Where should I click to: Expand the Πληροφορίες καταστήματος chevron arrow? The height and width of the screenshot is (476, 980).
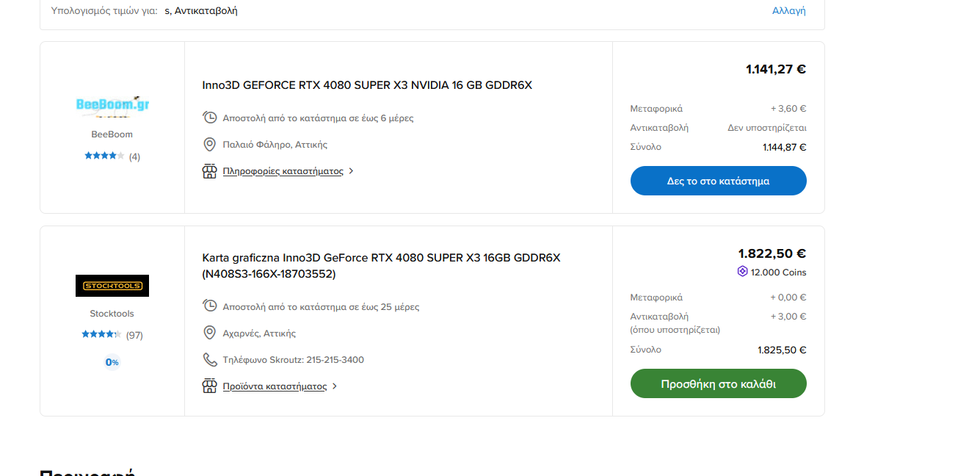[351, 171]
